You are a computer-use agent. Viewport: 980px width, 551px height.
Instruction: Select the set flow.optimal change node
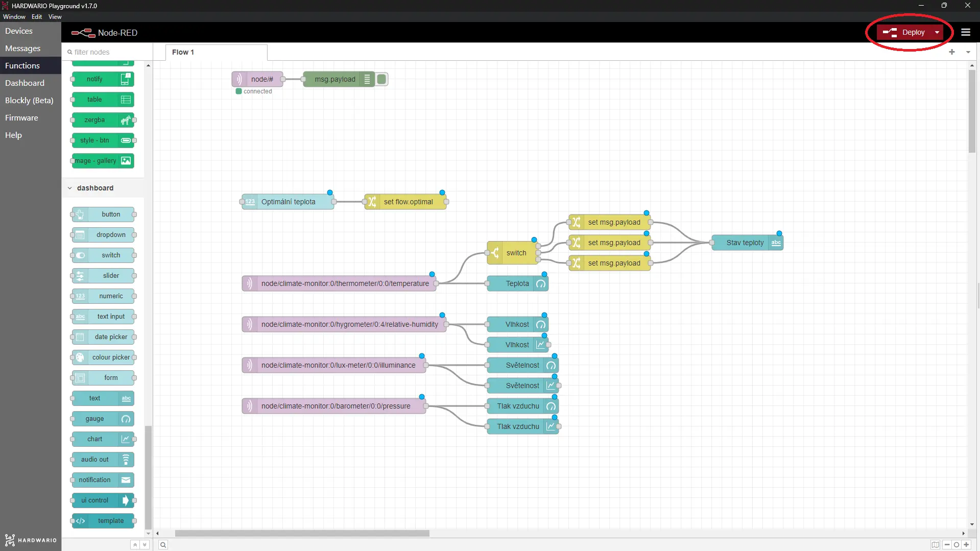click(405, 202)
